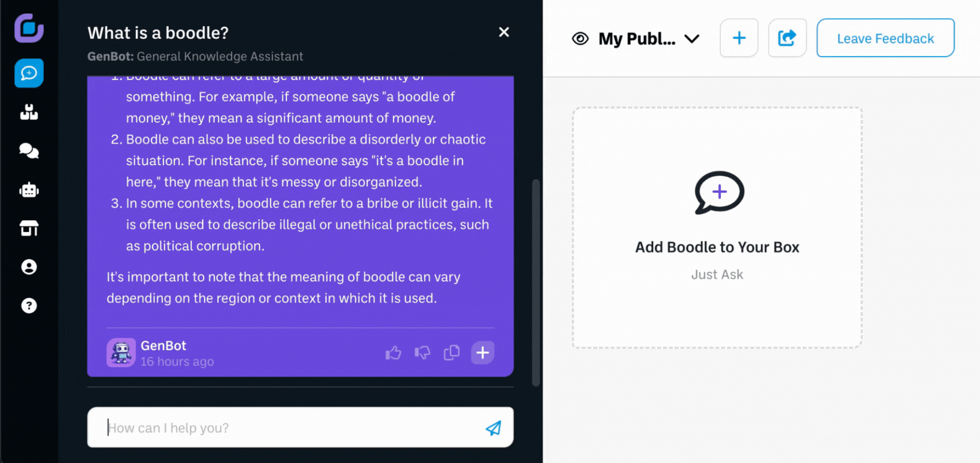This screenshot has height=463, width=980.
Task: Focus the How can I help you field
Action: (291, 427)
